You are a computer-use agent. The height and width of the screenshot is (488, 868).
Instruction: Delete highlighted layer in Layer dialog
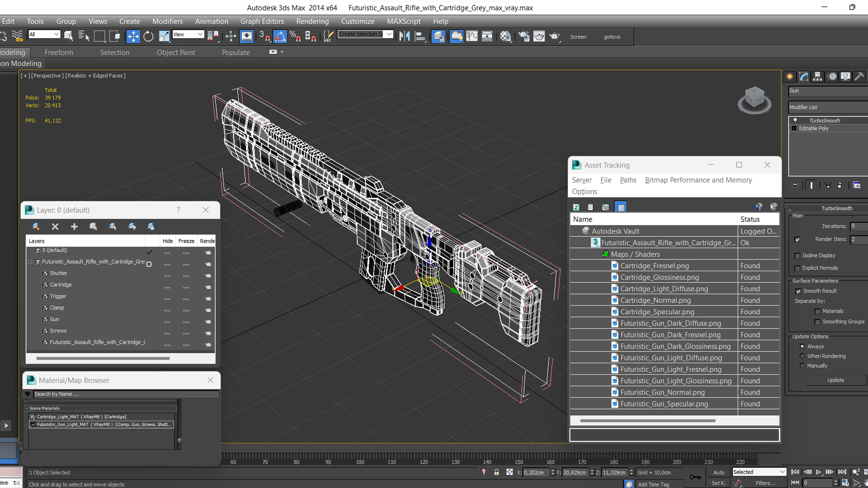pos(55,226)
